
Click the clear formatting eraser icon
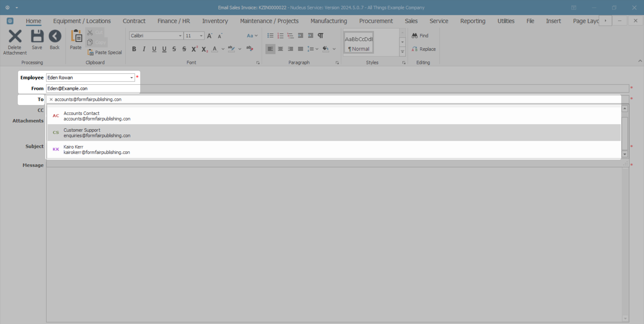click(250, 49)
